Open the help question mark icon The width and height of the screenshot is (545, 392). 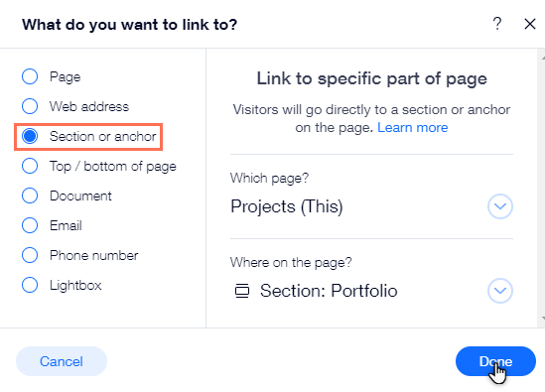[497, 24]
